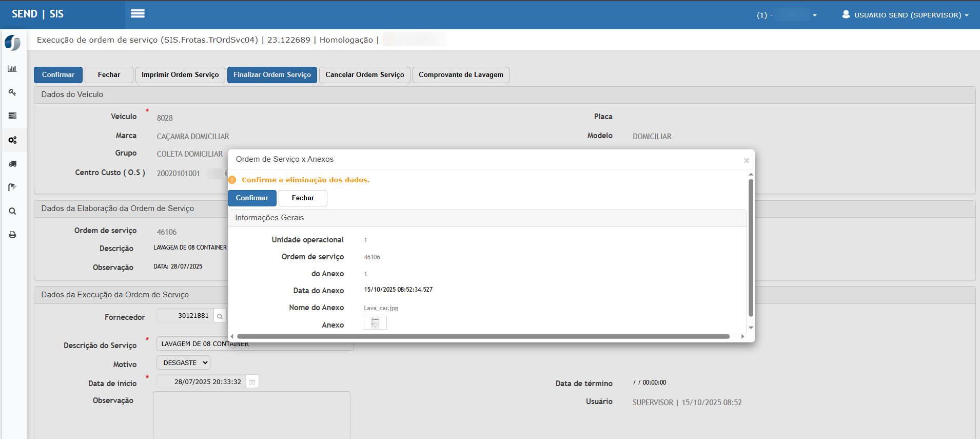Open the bar chart dashboard icon

pyautogui.click(x=12, y=68)
